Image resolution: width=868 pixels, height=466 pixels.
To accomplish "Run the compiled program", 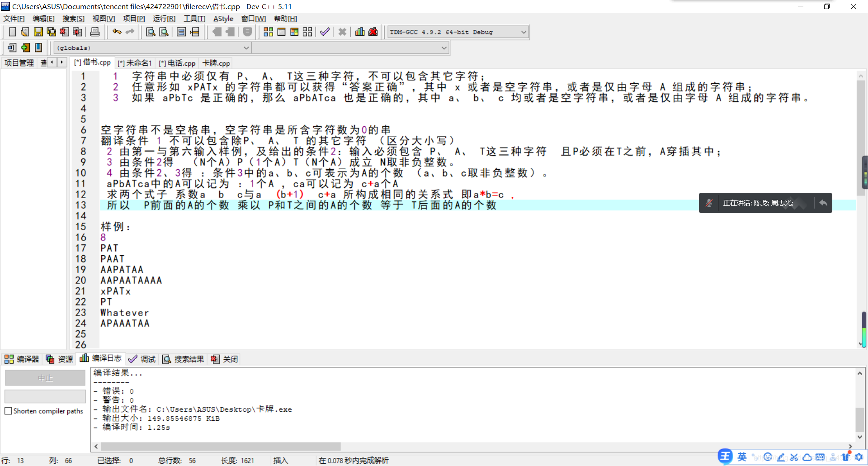I will coord(281,32).
